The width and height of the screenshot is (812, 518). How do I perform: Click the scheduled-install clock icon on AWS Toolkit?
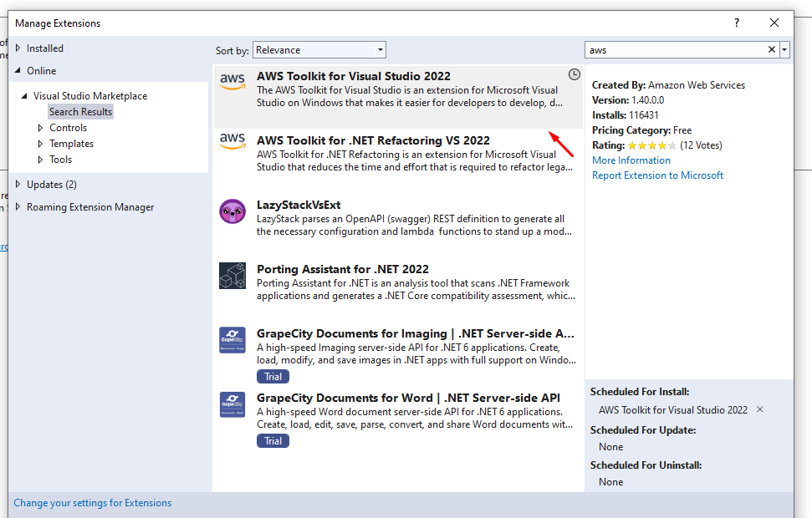click(x=574, y=74)
